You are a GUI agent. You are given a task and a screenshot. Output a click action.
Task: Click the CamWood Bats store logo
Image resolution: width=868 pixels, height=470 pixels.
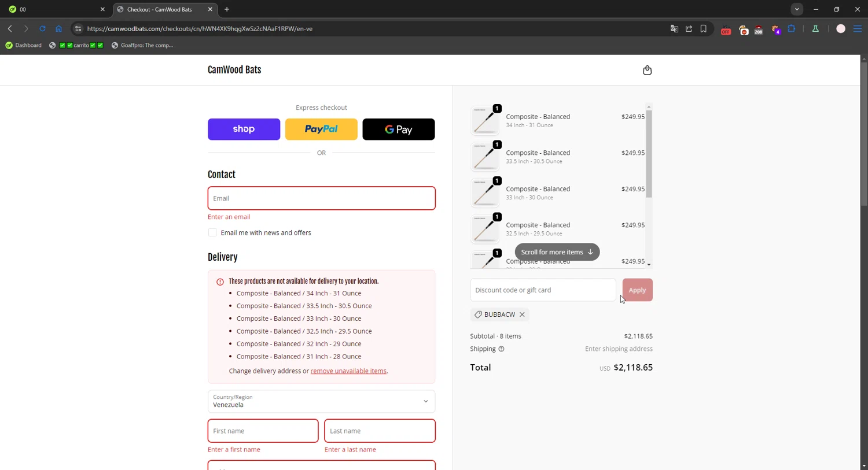[234, 70]
